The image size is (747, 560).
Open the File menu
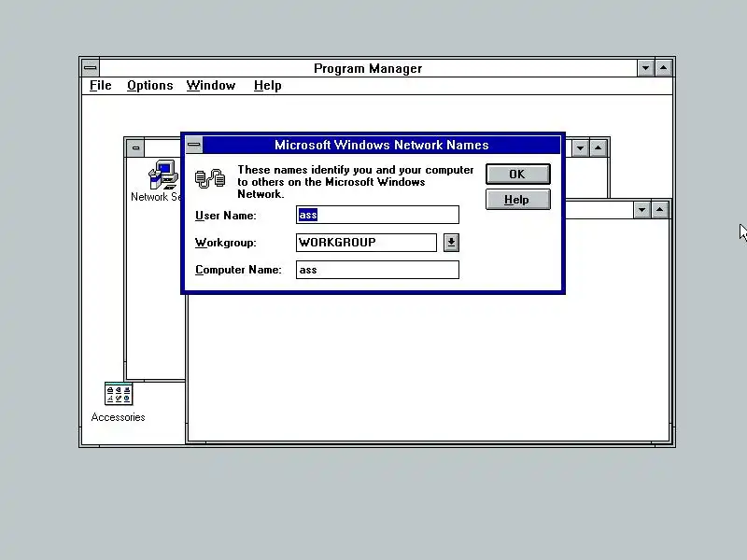pos(101,86)
